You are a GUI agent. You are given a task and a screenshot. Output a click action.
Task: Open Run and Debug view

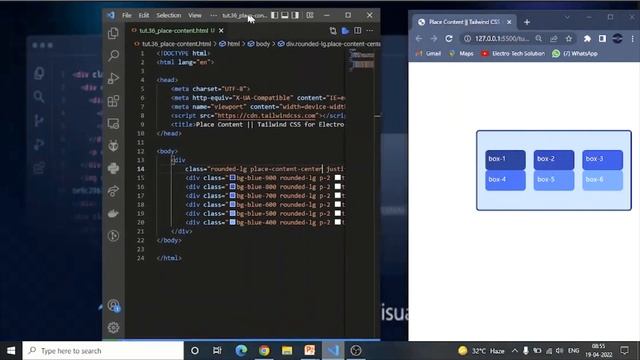click(x=113, y=78)
